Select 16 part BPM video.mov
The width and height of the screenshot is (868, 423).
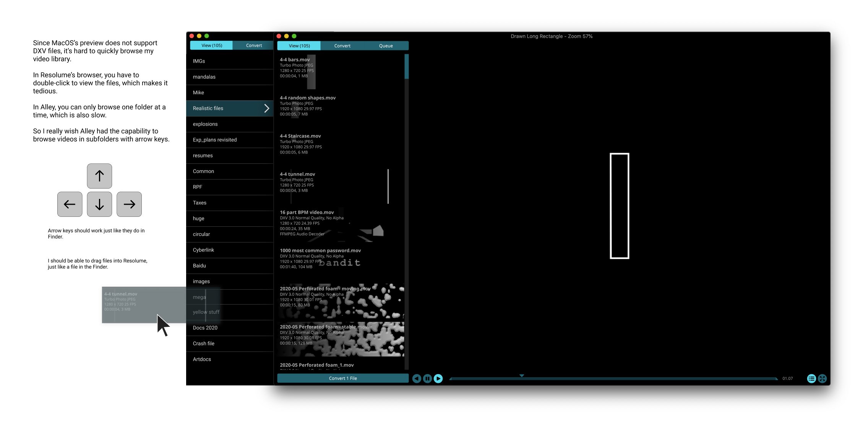pyautogui.click(x=307, y=212)
